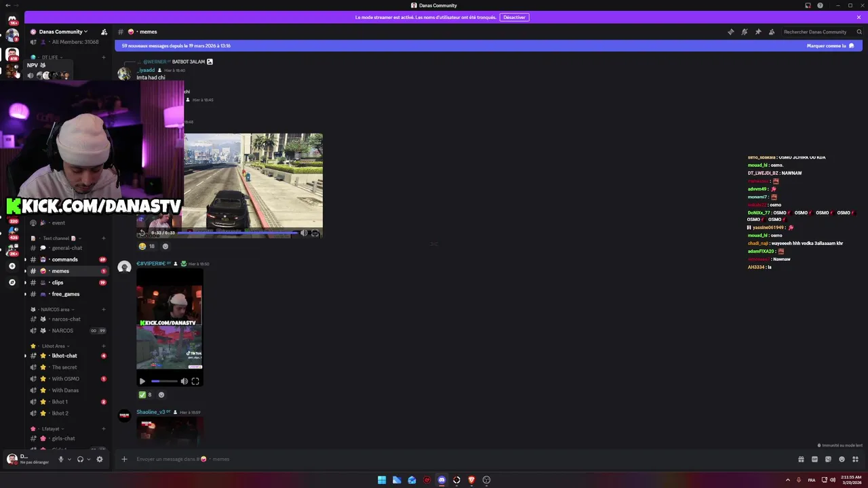This screenshot has height=488, width=868.
Task: Join the NARCOS voice channel
Action: coord(66,331)
